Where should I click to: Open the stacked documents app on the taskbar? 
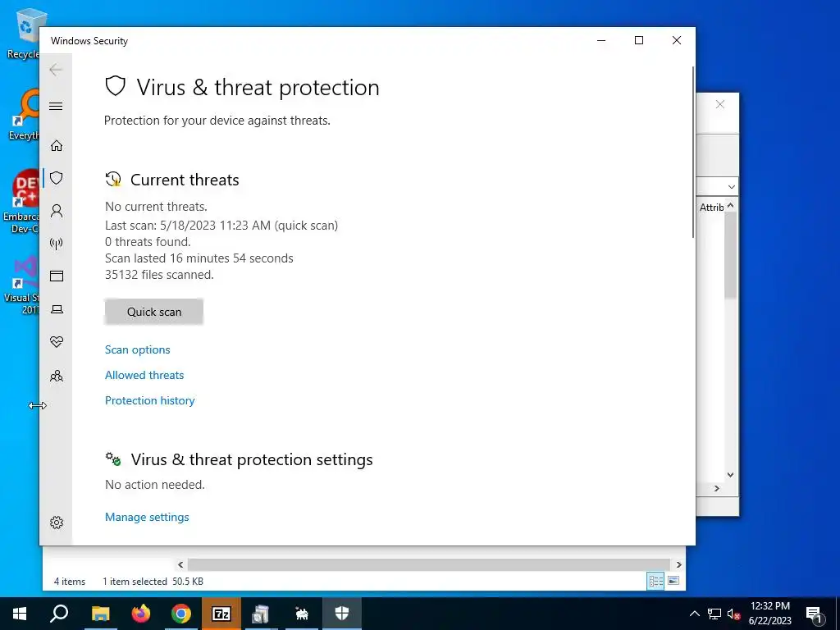point(261,614)
